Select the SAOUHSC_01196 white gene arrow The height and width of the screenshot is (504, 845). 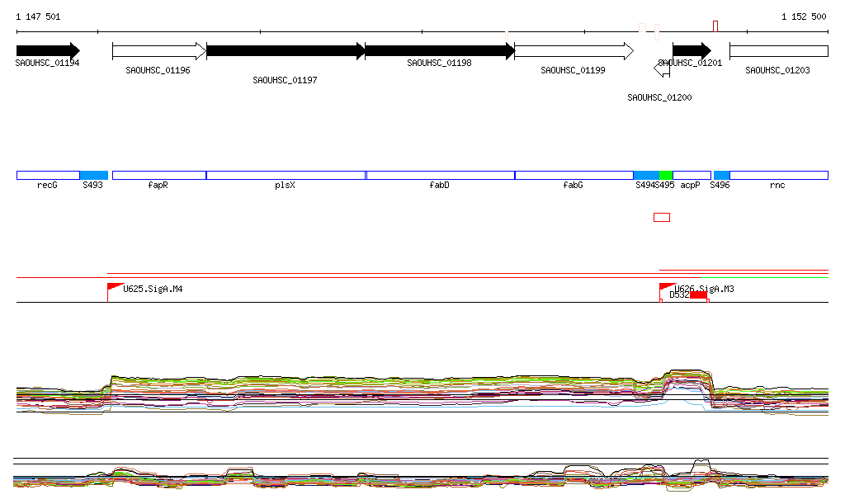[x=158, y=51]
